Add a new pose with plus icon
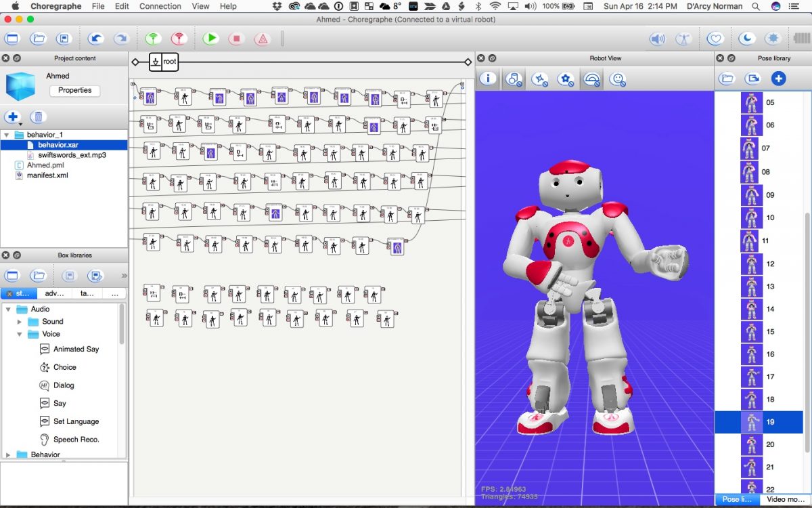 (x=778, y=79)
